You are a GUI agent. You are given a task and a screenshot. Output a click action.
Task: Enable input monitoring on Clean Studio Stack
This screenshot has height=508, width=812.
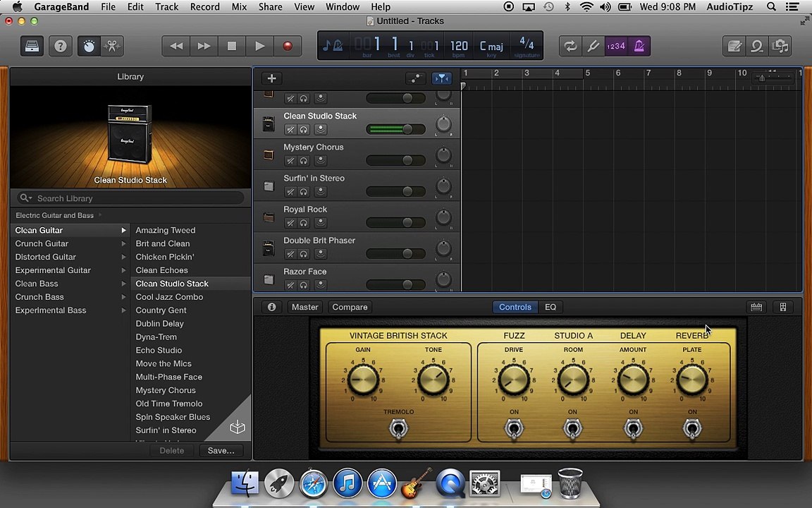click(x=321, y=130)
